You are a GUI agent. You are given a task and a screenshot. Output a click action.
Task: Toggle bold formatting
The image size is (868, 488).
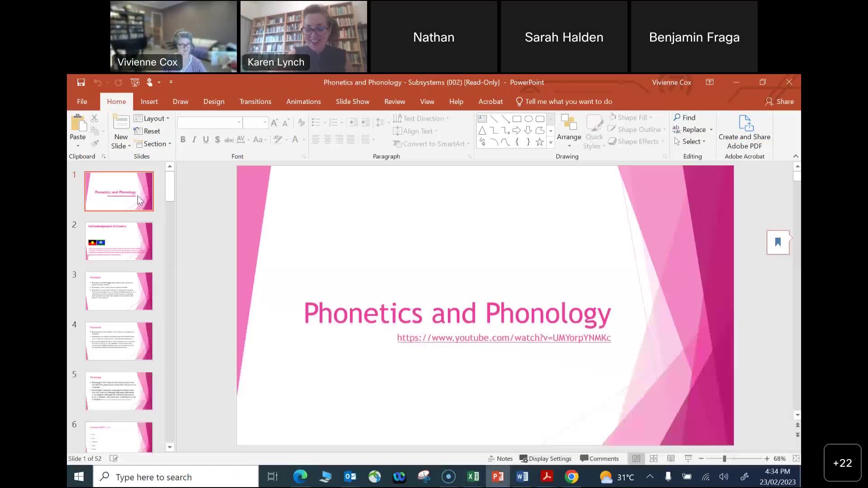[183, 140]
